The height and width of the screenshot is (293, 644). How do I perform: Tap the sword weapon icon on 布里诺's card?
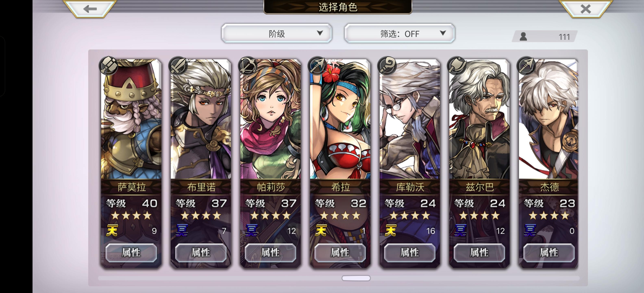pos(178,66)
